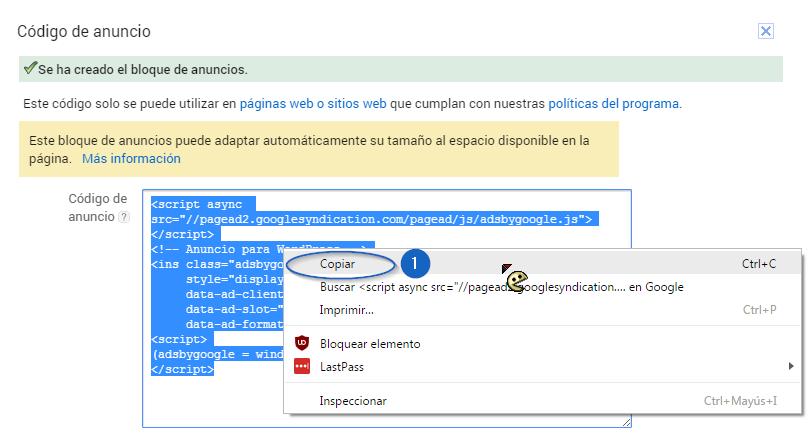The width and height of the screenshot is (808, 434).
Task: Click the help question mark beside Código de anuncio
Action: pos(124,217)
